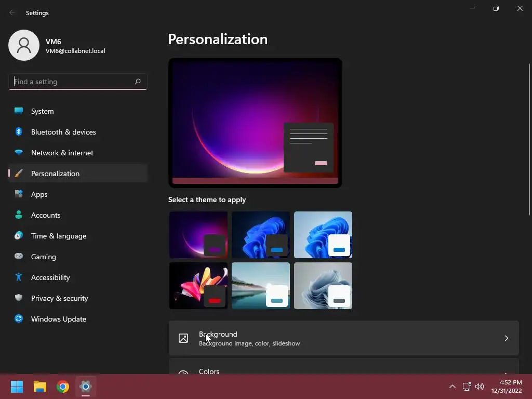This screenshot has width=532, height=399.
Task: Click the VM6 account name
Action: [x=54, y=42]
